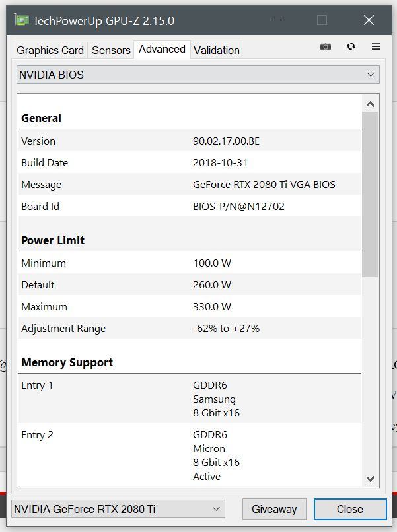Minimize the GPU-Z window
The width and height of the screenshot is (397, 532).
pyautogui.click(x=275, y=20)
